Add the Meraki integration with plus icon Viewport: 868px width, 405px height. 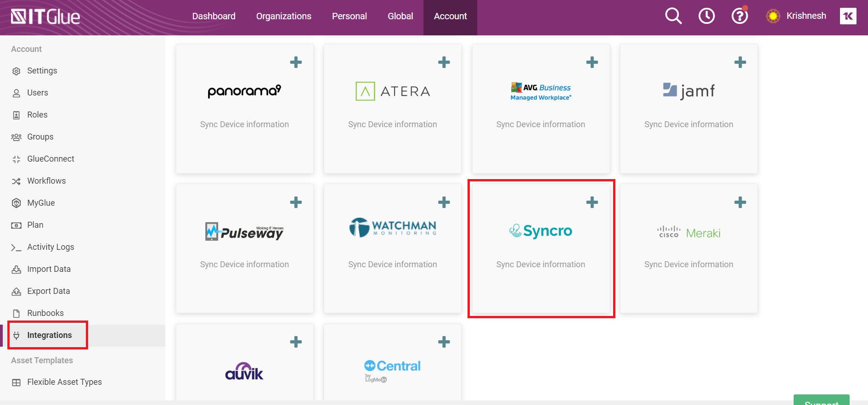[740, 202]
